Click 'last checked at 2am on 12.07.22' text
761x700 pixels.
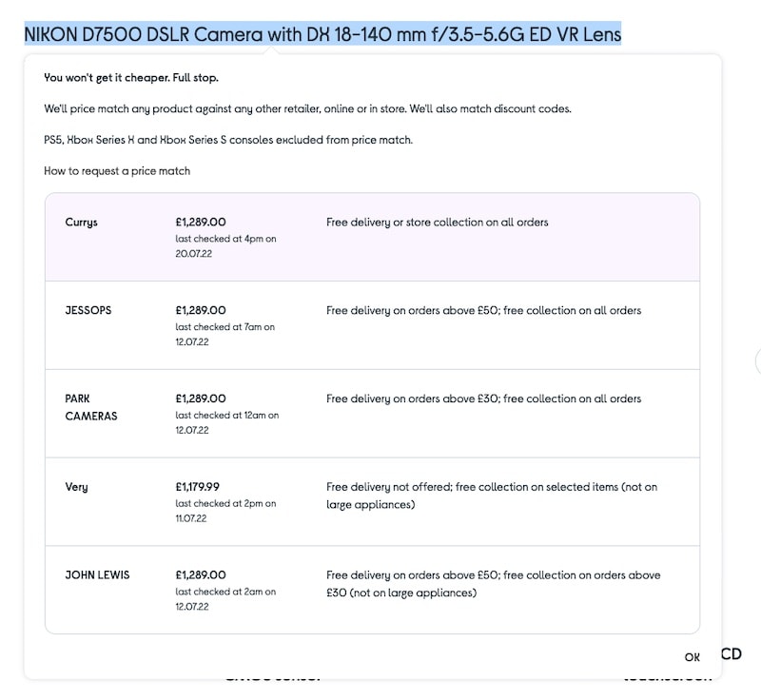(225, 599)
